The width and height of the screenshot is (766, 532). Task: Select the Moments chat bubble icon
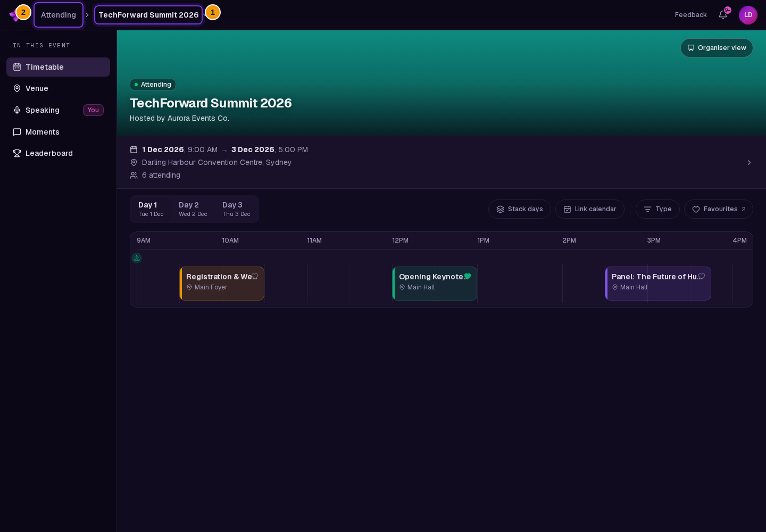17,132
